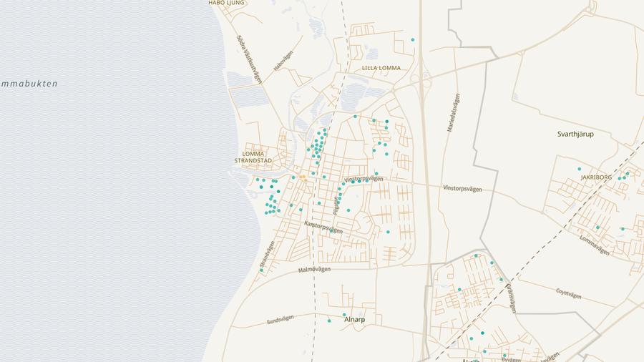
Task: Click the teal marker northeast of Lilla Lomma
Action: (x=413, y=39)
